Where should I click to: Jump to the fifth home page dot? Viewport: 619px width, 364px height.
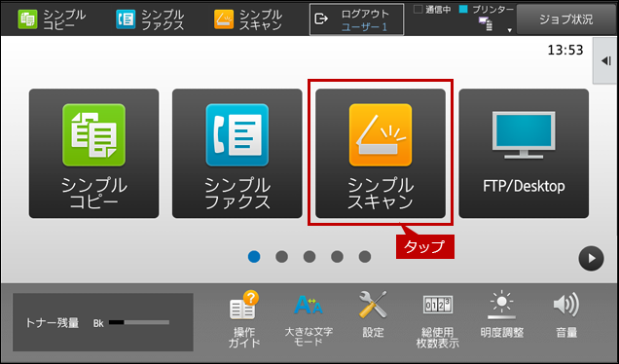coord(365,257)
